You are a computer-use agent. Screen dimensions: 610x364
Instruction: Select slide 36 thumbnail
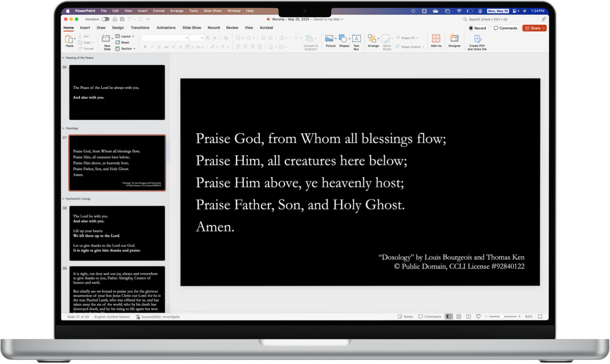(117, 93)
